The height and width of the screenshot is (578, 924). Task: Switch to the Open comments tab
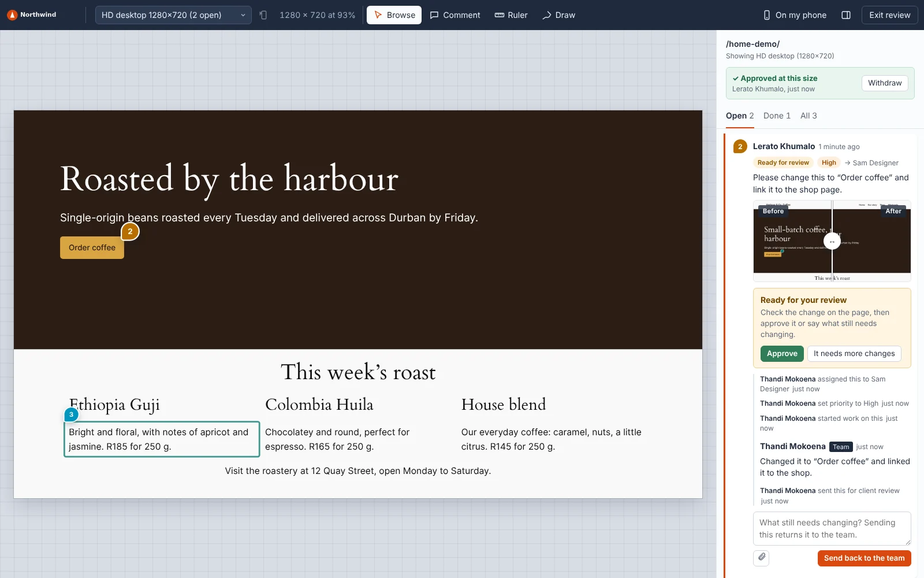click(x=740, y=116)
